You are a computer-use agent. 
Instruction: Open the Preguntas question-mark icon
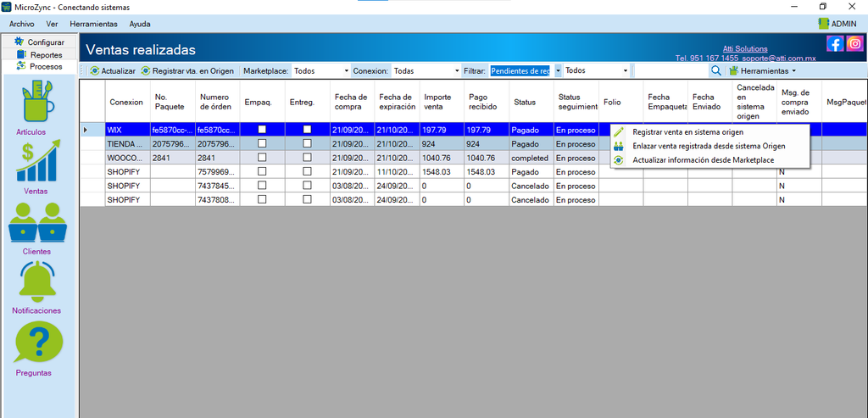[38, 343]
